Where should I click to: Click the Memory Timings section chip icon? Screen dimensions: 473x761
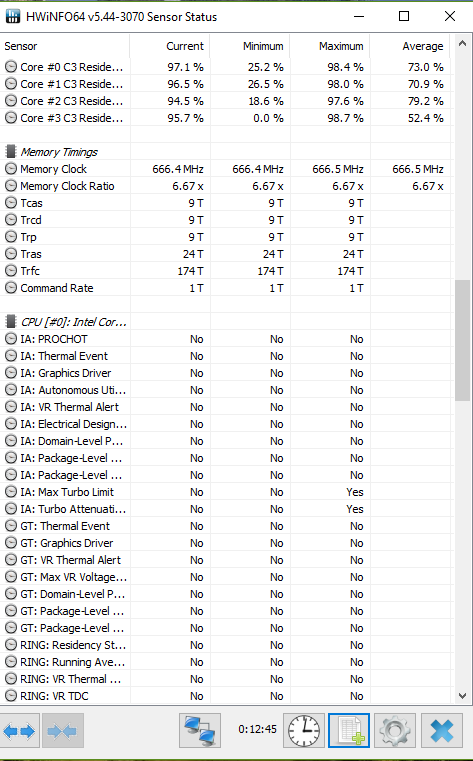click(x=10, y=152)
